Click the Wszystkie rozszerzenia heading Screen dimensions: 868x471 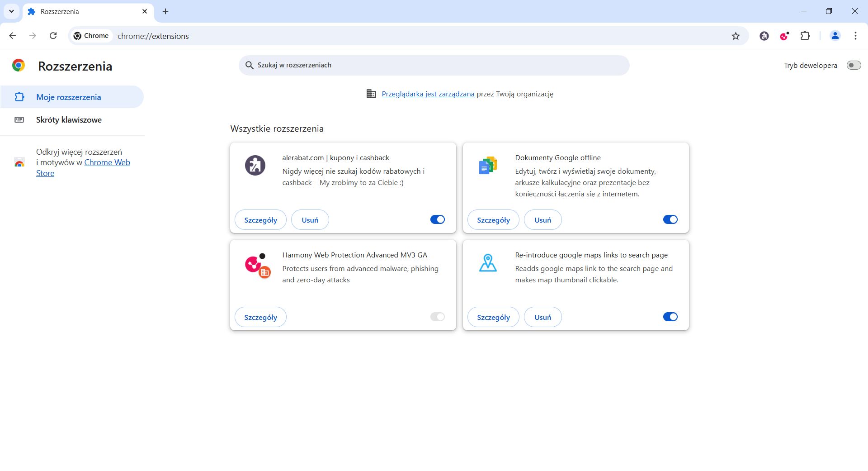[277, 128]
